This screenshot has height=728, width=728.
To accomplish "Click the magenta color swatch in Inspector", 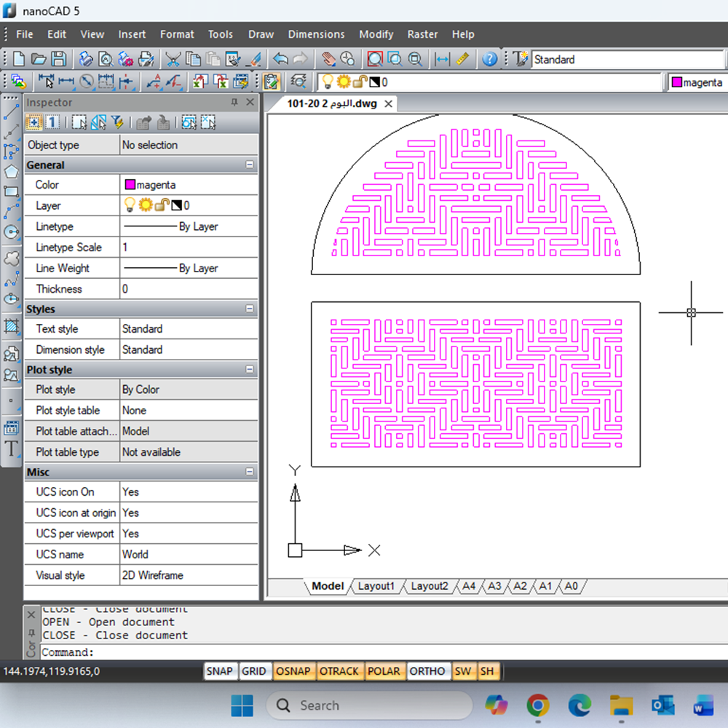I will coord(130,185).
